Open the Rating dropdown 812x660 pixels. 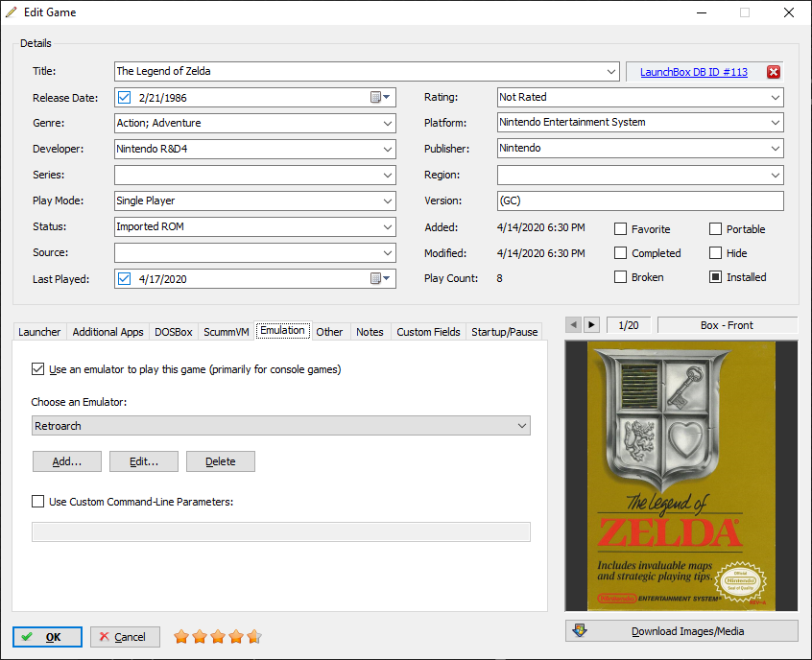776,97
